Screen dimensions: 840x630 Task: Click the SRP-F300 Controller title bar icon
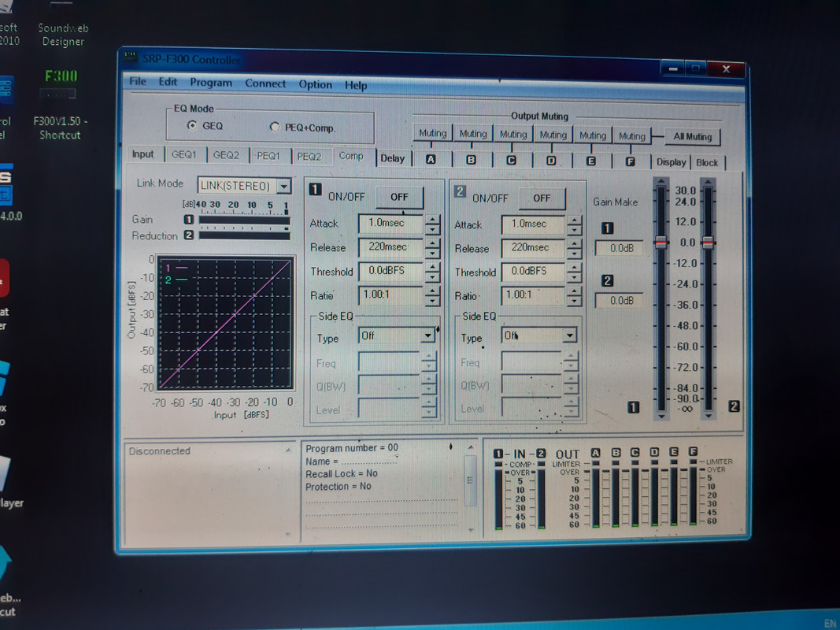pyautogui.click(x=130, y=56)
